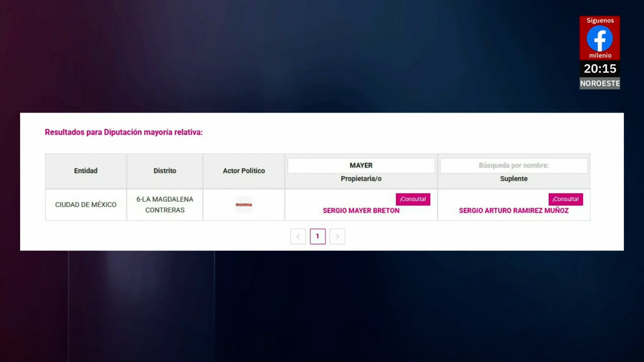The width and height of the screenshot is (644, 362).
Task: Open the SERGIO MAYER BRETON candidate link
Action: (x=361, y=211)
